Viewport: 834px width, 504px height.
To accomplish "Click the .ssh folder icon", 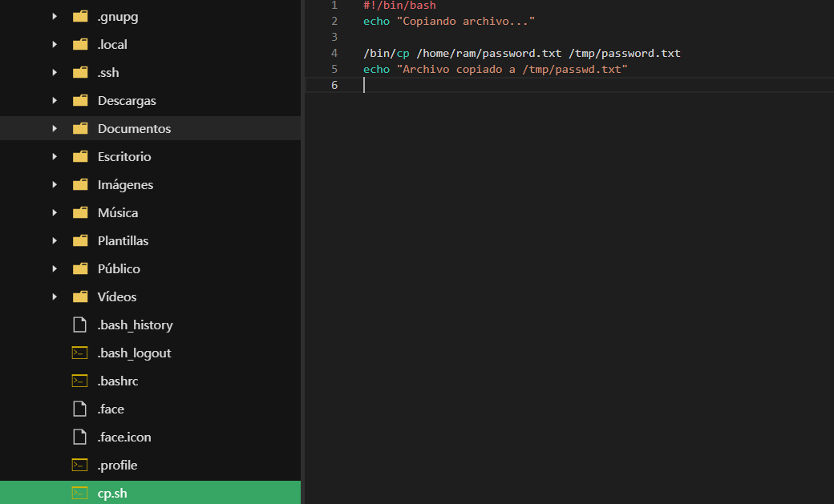I will 80,72.
